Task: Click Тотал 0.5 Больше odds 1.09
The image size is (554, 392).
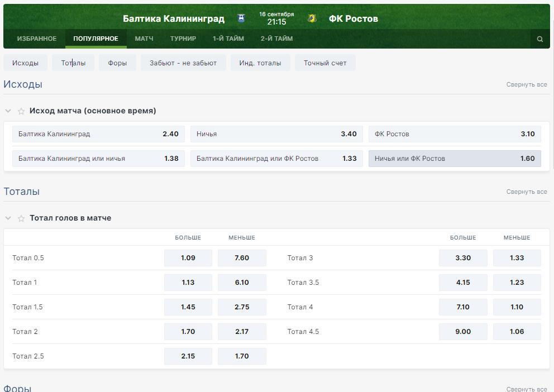Action: pos(188,258)
